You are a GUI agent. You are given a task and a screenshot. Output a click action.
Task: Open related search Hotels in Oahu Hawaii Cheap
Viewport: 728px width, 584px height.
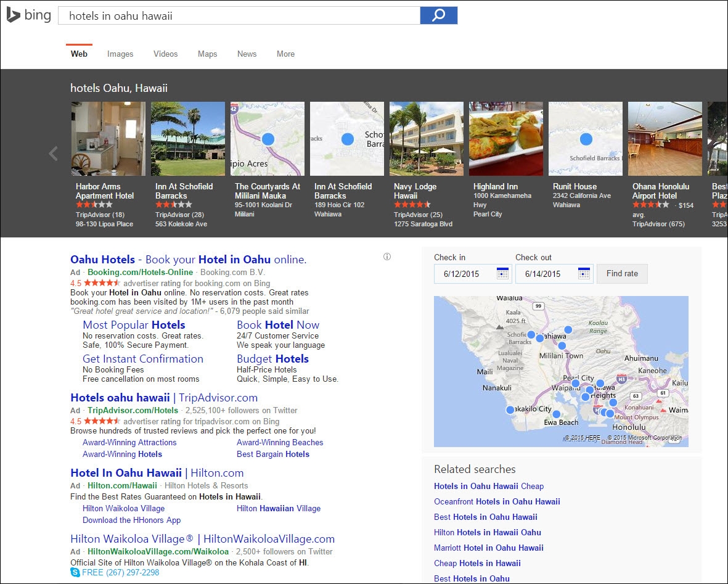point(489,486)
